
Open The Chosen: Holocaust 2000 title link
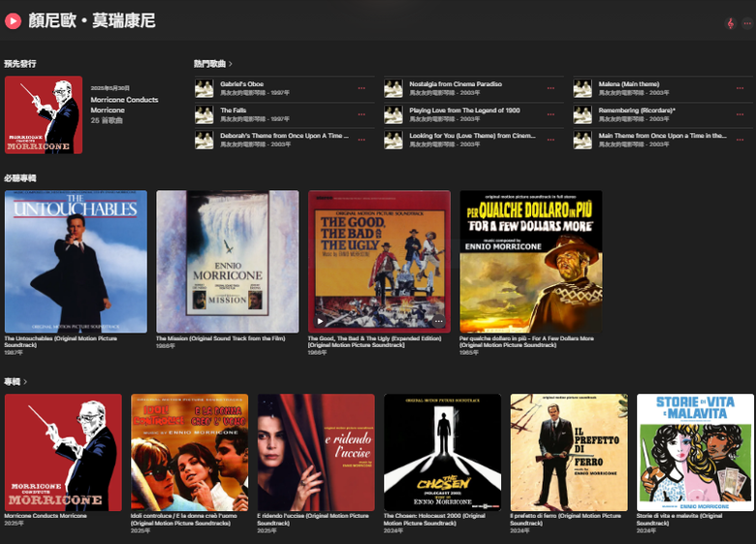[x=434, y=519]
